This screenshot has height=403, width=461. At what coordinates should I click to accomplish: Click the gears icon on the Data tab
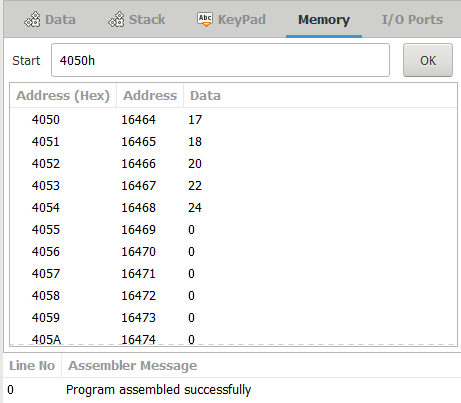click(32, 20)
